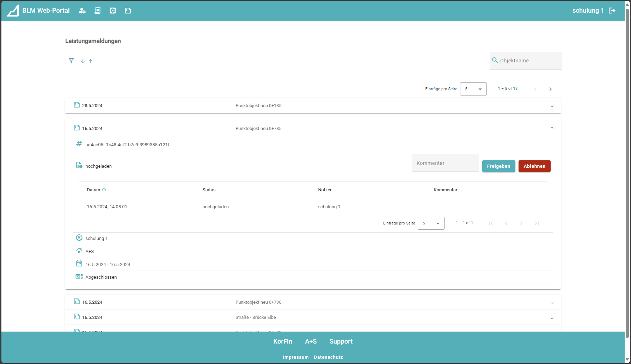The image size is (631, 364).
Task: Click the BLM Web-Portal logo
Action: click(13, 11)
